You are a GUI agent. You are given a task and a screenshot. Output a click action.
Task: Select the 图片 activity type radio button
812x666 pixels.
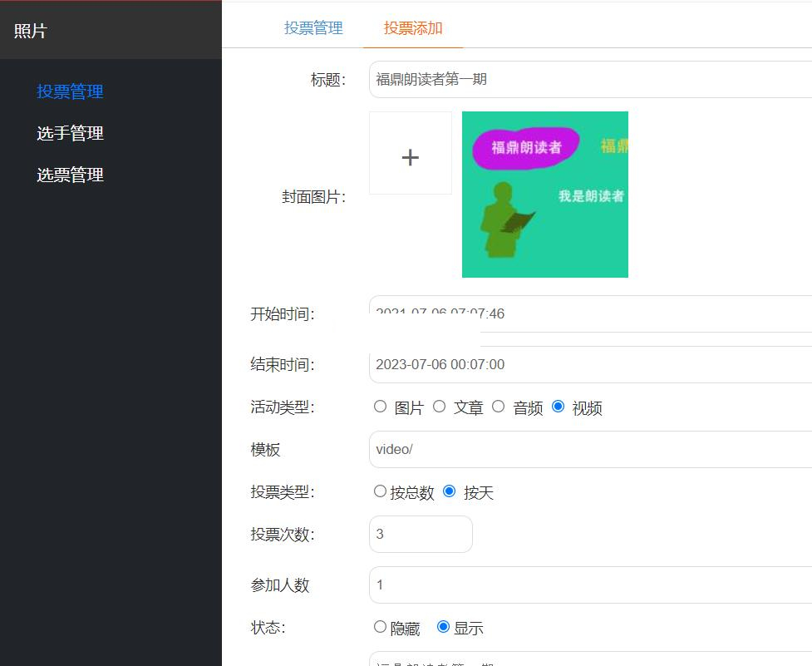tap(380, 407)
